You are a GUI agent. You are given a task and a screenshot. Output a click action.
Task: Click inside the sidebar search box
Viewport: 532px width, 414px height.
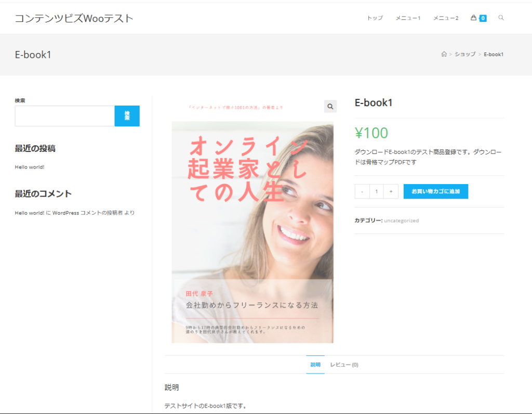64,115
